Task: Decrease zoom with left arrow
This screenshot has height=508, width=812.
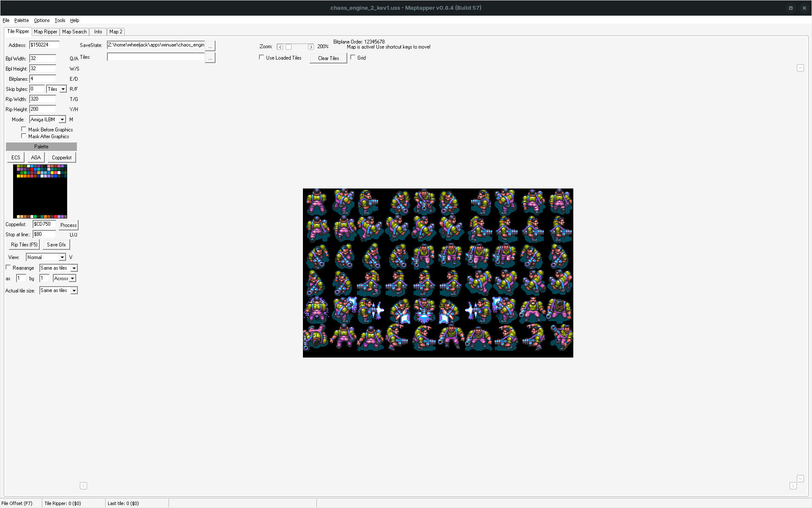Action: 280,47
